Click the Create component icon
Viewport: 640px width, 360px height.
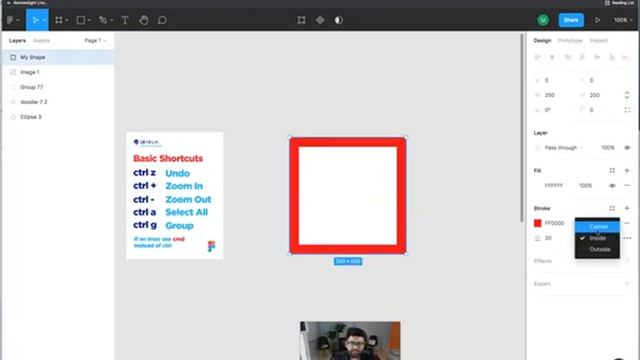(x=320, y=20)
